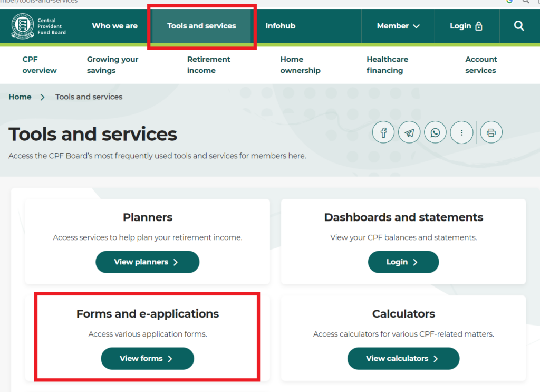Expand the Member dropdown in the navbar

[398, 25]
